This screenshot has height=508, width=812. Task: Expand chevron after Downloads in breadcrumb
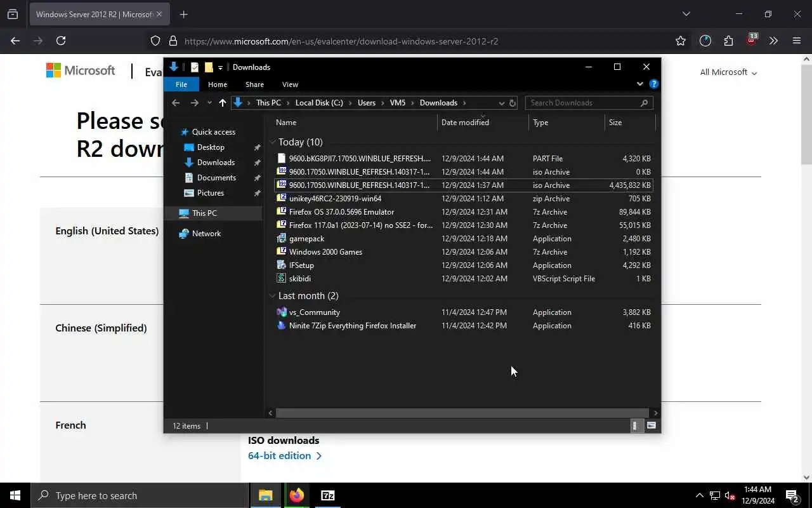pos(464,103)
